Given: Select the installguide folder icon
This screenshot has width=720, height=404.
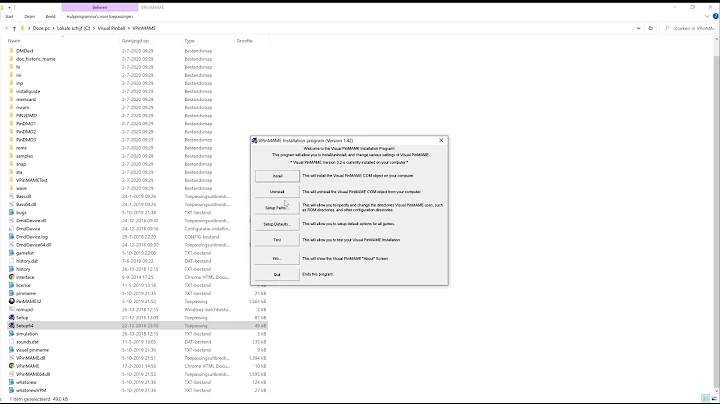Looking at the screenshot, I should [11, 91].
